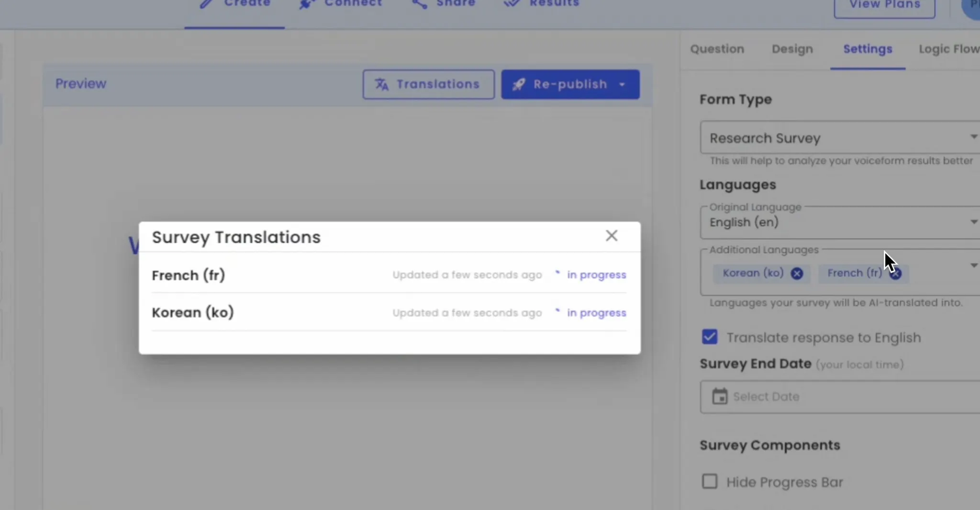This screenshot has width=980, height=510.
Task: Remove Korean (ko) language chip
Action: coord(797,273)
